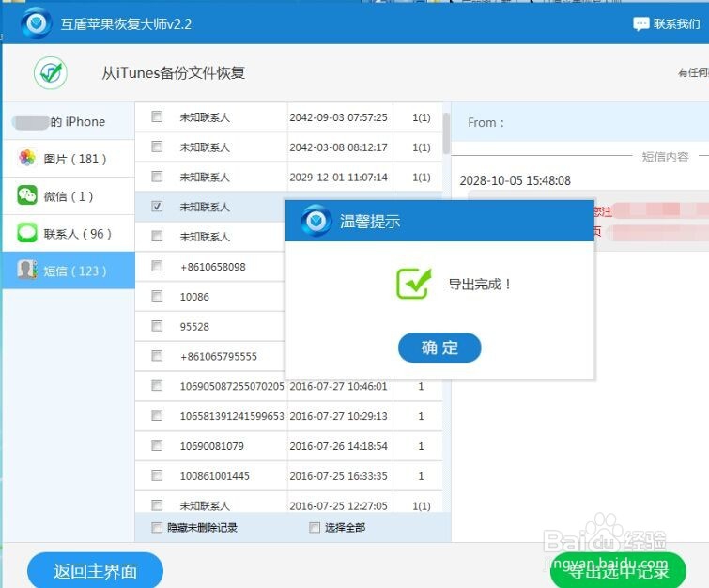Check the box for +861065795555
Viewport: 709px width, 588px height.
coord(157,355)
